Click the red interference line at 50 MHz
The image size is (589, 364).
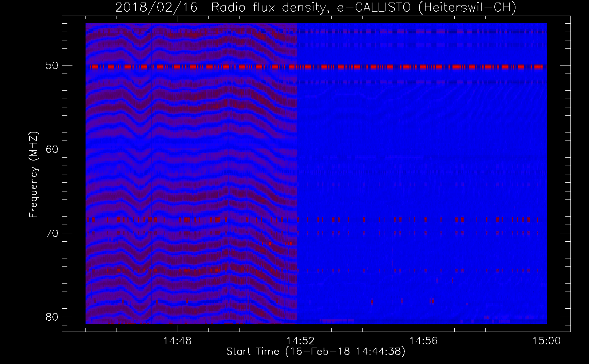tap(316, 67)
